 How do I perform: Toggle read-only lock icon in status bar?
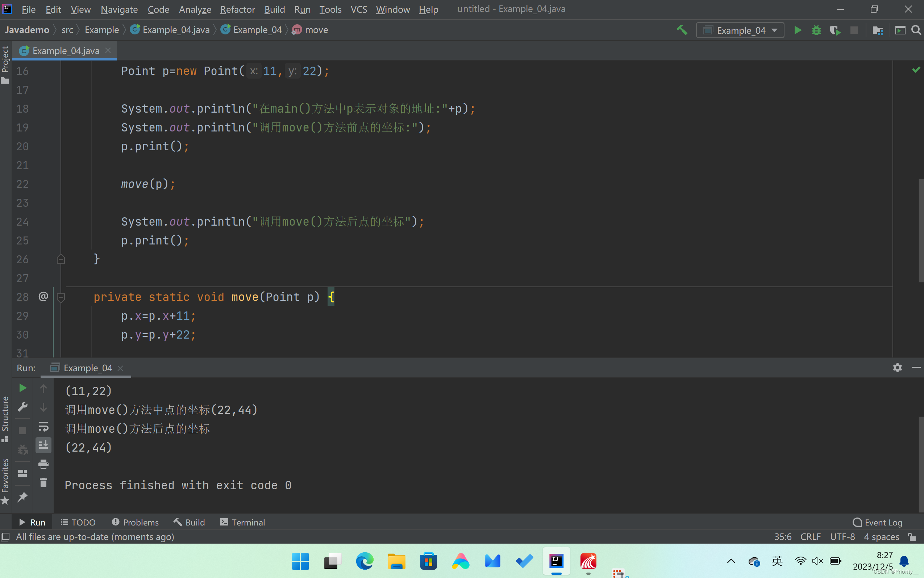912,537
